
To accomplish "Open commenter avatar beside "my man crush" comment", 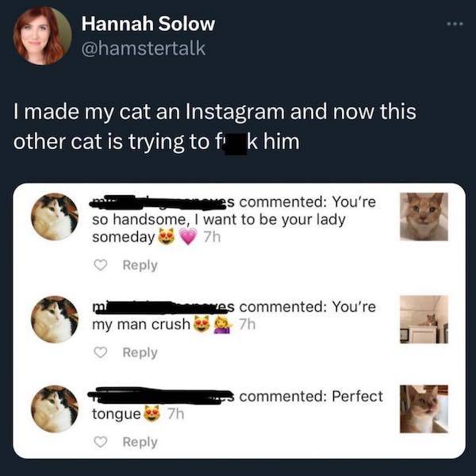I will click(x=56, y=319).
